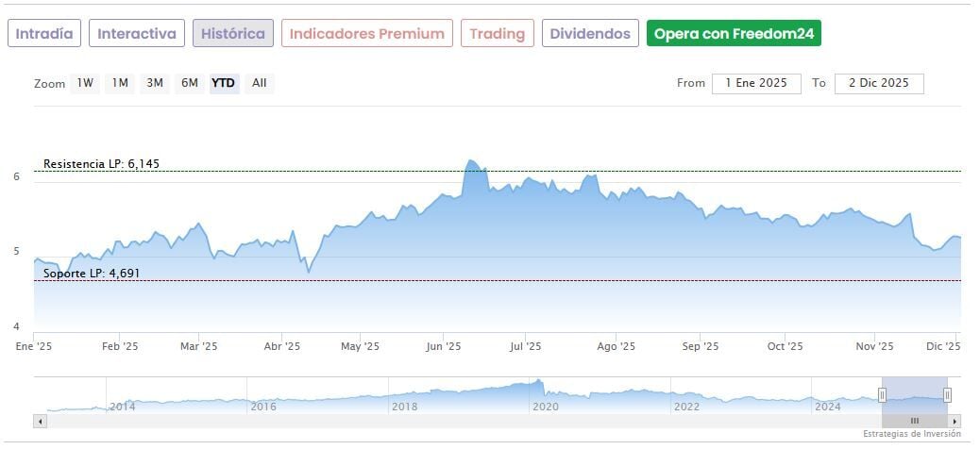The image size is (980, 449).
Task: Go to the Trading tab
Action: (497, 34)
